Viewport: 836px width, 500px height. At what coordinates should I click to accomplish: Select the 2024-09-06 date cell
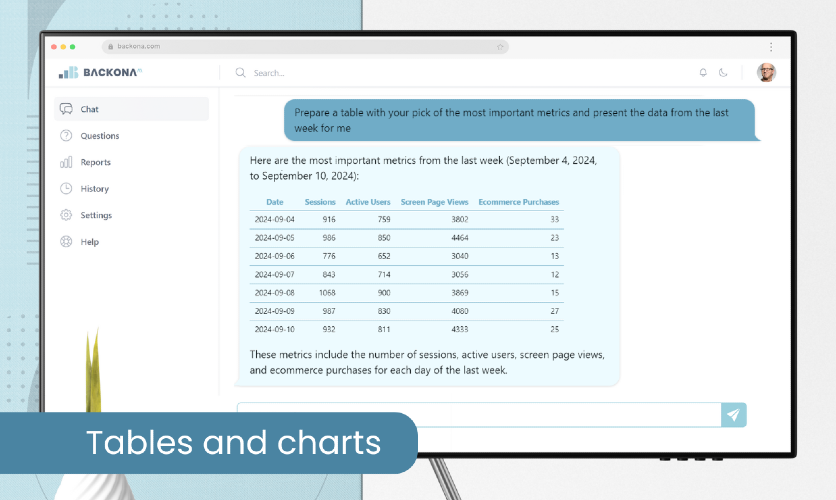click(x=275, y=256)
